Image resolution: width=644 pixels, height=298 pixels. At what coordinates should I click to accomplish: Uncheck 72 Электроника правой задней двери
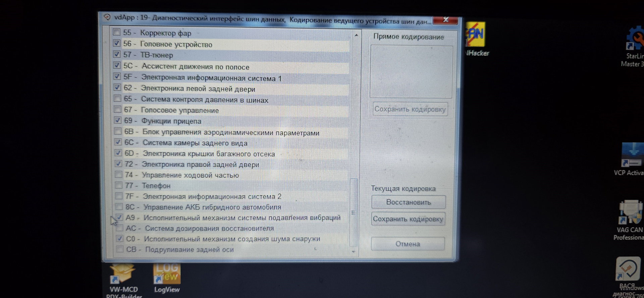118,163
